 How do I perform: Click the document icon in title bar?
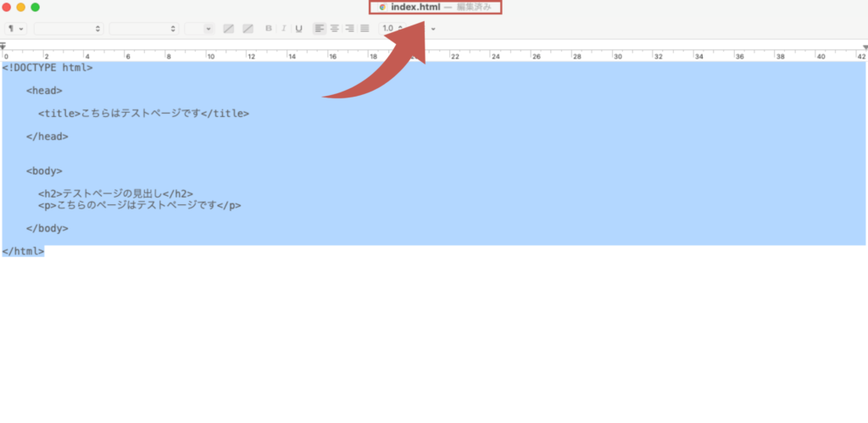click(383, 7)
